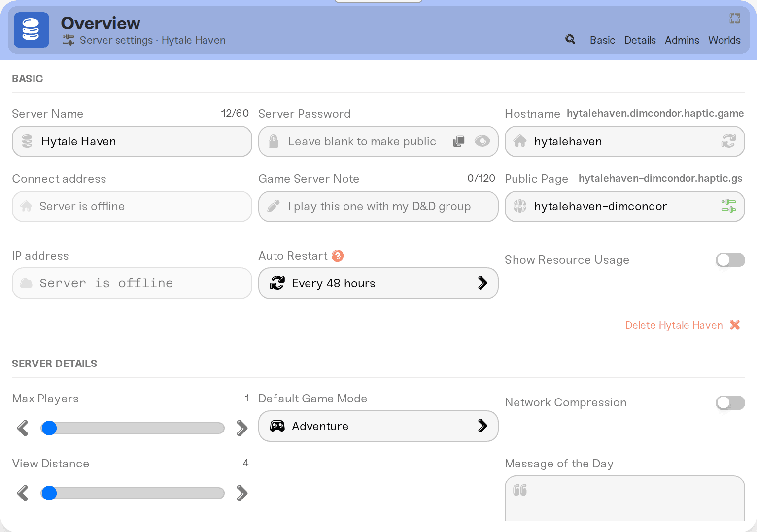Click the Hostname input field

[625, 141]
